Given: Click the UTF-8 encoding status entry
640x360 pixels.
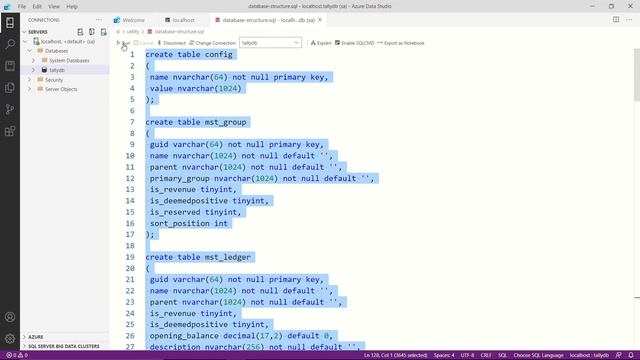Looking at the screenshot, I should [x=467, y=355].
